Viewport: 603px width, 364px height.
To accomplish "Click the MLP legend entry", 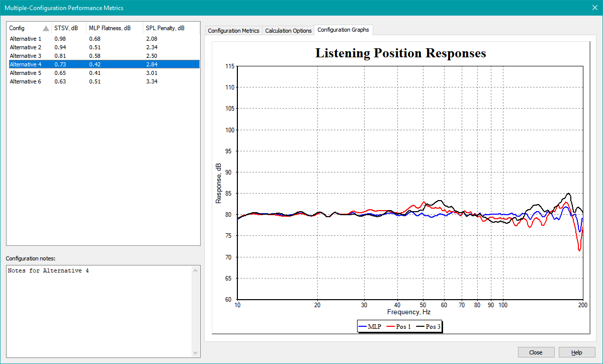I will pyautogui.click(x=370, y=327).
